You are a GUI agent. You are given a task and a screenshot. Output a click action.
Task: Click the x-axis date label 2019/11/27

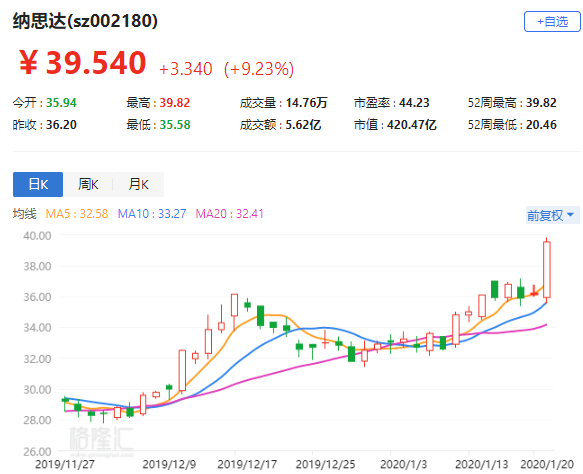65,464
